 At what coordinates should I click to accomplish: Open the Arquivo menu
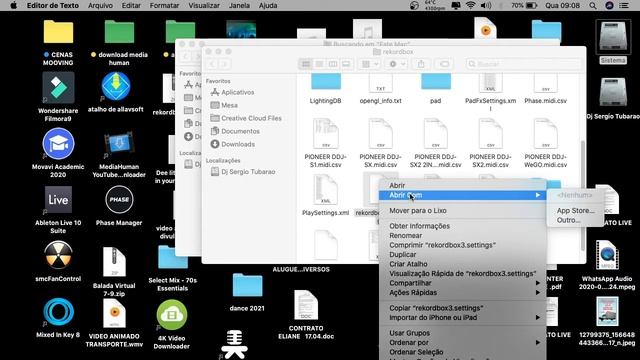pos(100,5)
